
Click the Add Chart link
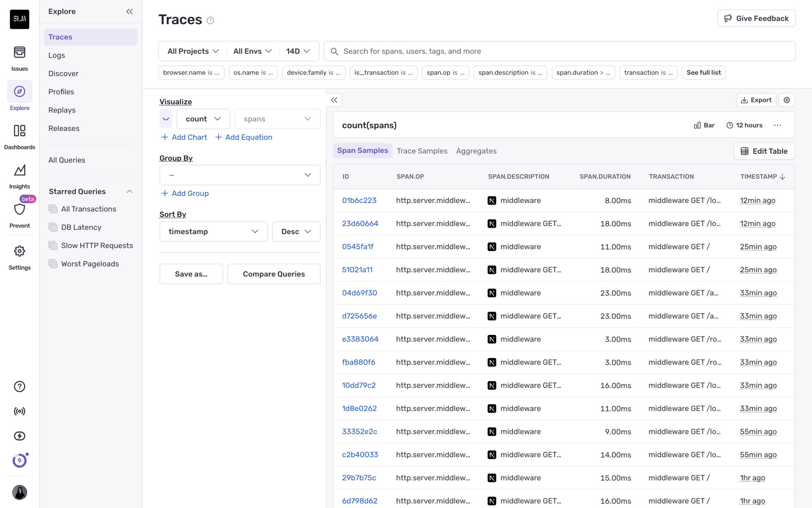coord(184,137)
